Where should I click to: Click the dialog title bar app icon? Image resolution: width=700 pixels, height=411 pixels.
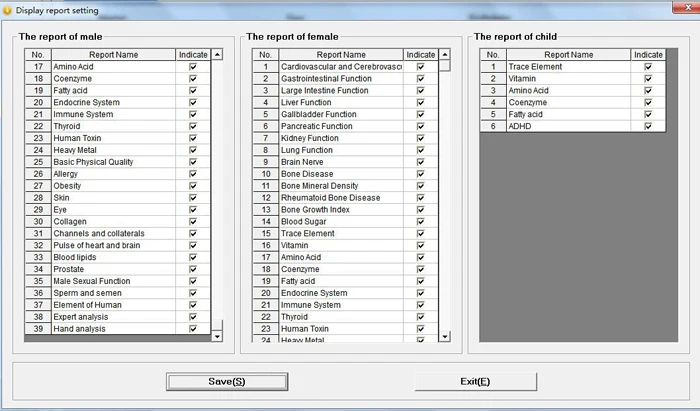pyautogui.click(x=7, y=10)
